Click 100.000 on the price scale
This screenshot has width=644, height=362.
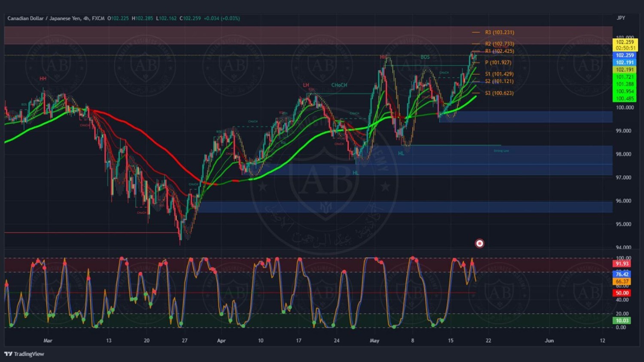pyautogui.click(x=625, y=108)
